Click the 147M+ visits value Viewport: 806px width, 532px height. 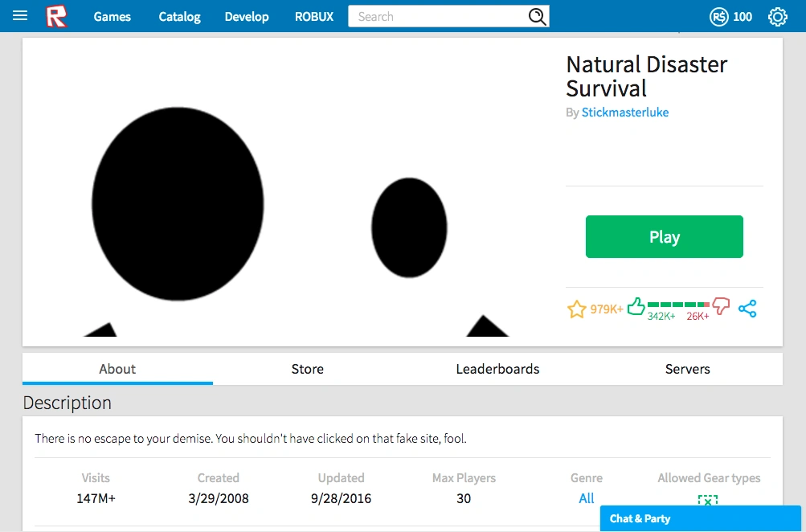96,498
